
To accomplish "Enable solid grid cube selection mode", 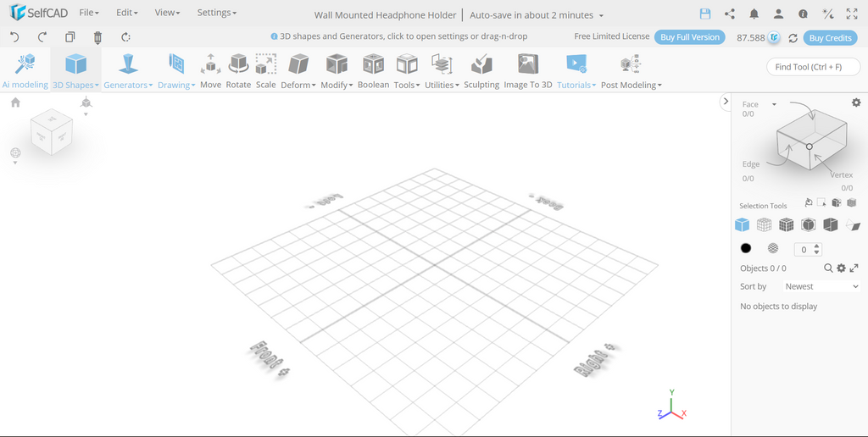I will [786, 224].
